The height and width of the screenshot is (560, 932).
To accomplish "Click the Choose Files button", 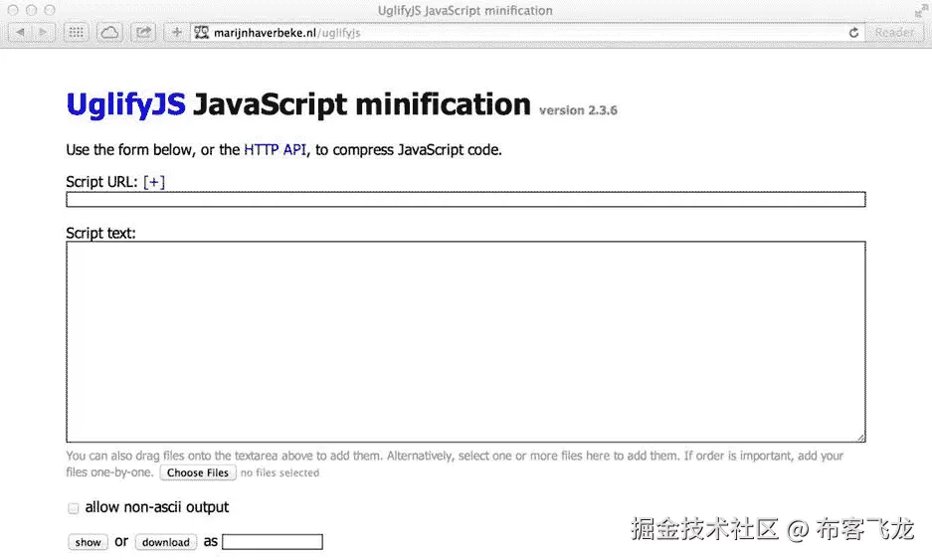I will (198, 472).
